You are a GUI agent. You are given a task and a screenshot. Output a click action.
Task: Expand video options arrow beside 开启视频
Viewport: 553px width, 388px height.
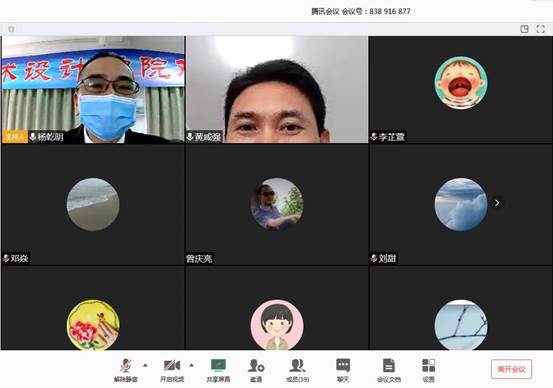(x=191, y=365)
